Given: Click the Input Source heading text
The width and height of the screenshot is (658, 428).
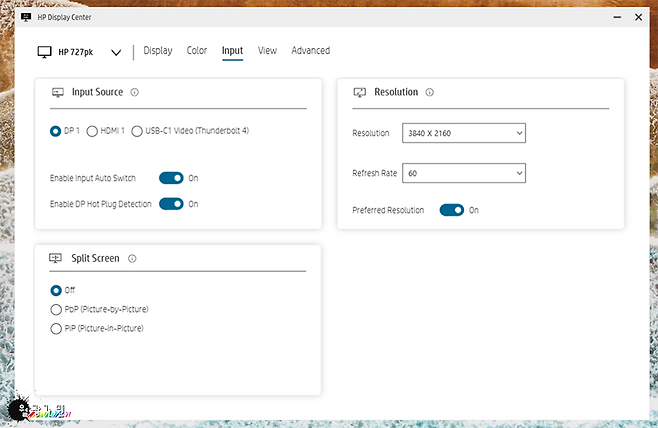Looking at the screenshot, I should coord(97,92).
